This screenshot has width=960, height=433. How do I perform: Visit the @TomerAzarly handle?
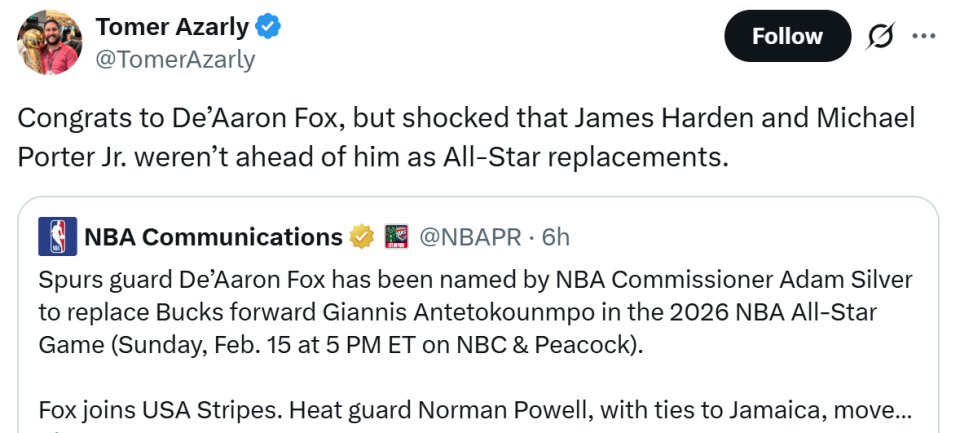coord(175,60)
